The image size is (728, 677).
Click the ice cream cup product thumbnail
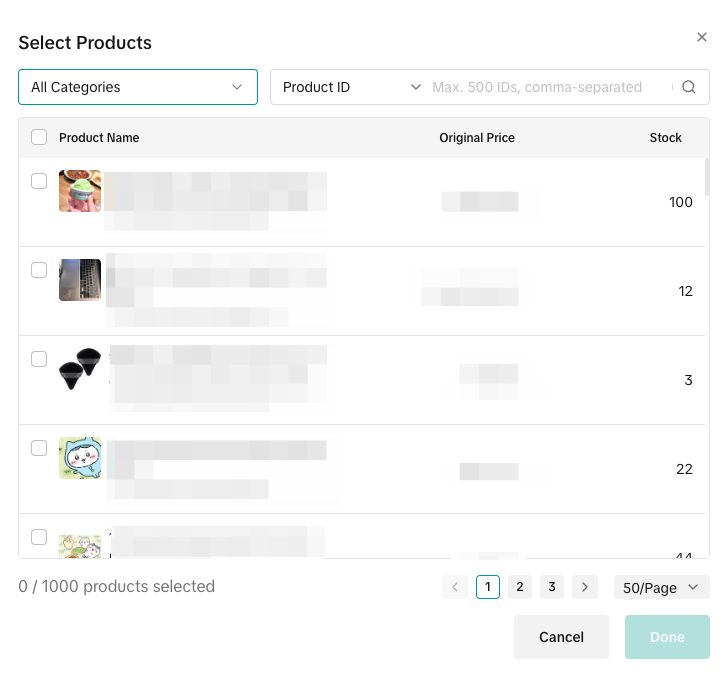pyautogui.click(x=80, y=191)
